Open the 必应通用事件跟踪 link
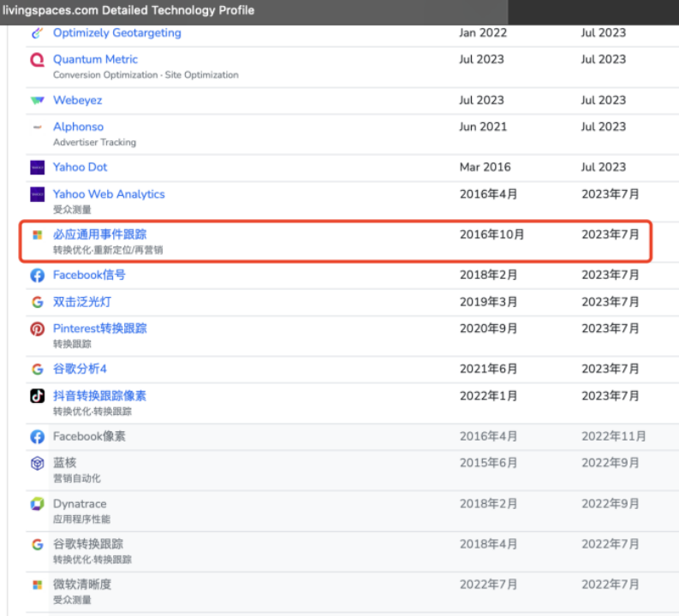 99,234
